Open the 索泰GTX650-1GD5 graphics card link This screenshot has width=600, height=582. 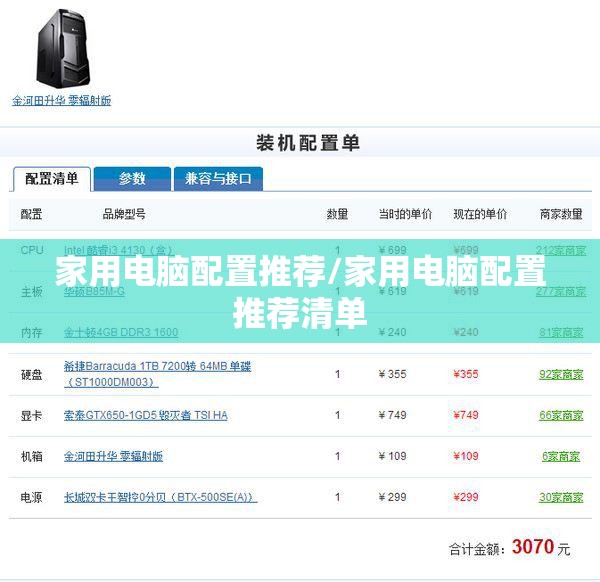coord(145,415)
